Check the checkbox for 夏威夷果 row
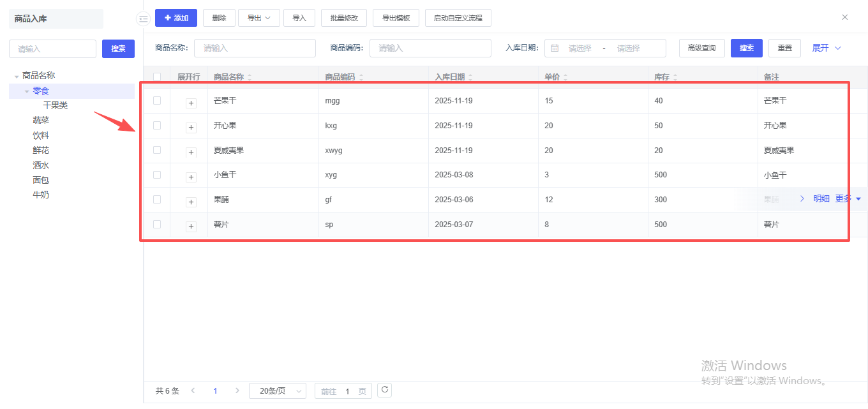 [157, 150]
